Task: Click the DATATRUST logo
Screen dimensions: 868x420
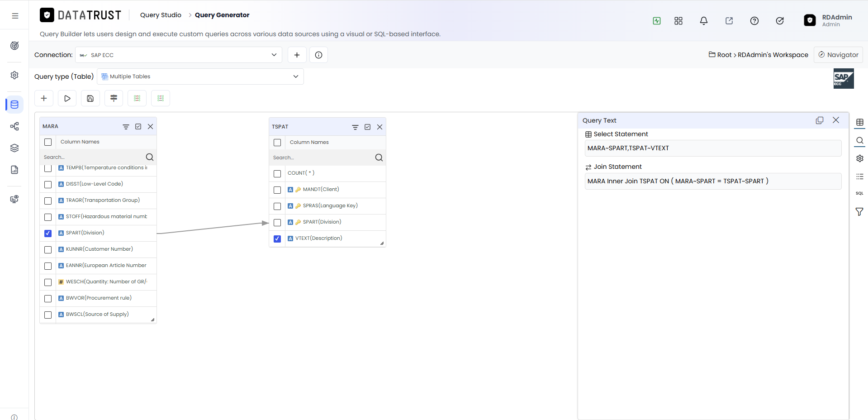Action: tap(81, 15)
